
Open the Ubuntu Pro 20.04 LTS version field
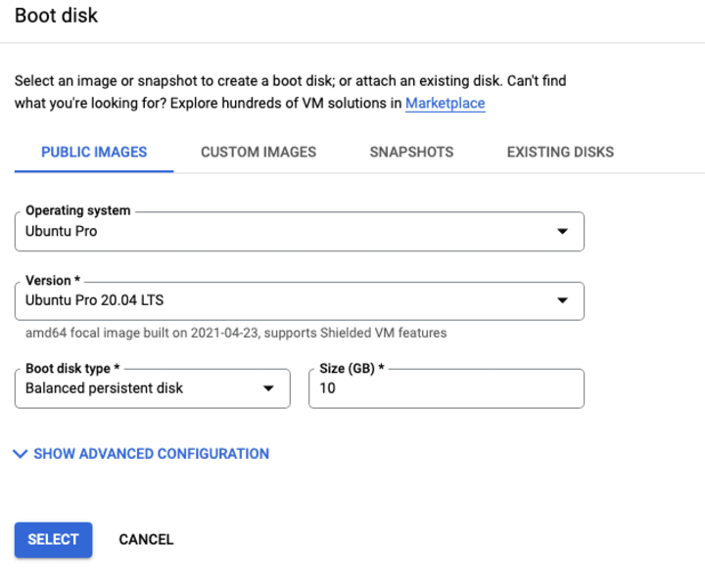point(284,301)
